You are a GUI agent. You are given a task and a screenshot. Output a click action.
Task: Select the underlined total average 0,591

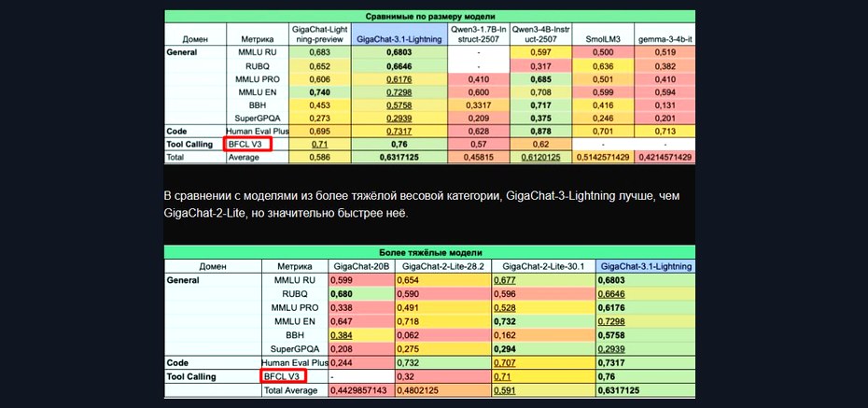543,390
